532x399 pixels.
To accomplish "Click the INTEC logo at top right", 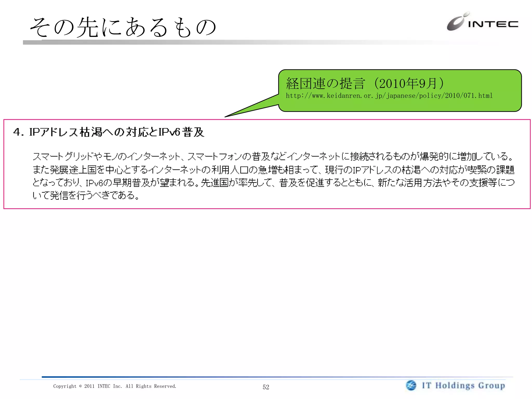I will pos(482,22).
